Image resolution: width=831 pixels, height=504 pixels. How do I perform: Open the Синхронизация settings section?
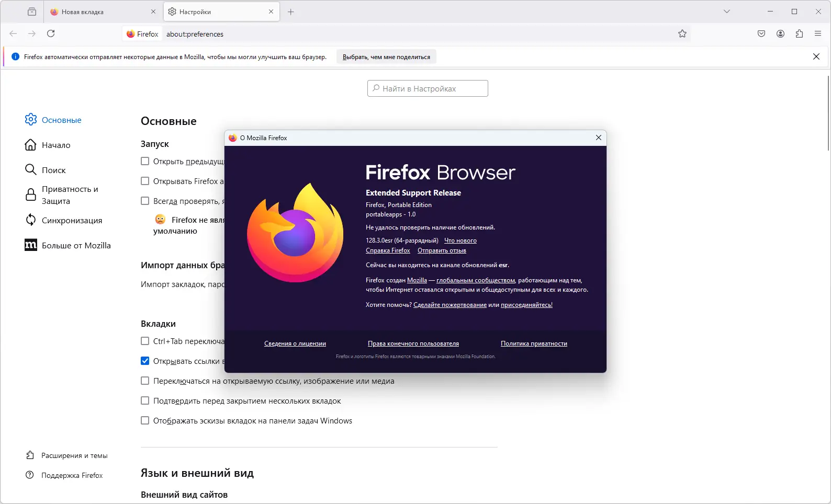point(72,221)
